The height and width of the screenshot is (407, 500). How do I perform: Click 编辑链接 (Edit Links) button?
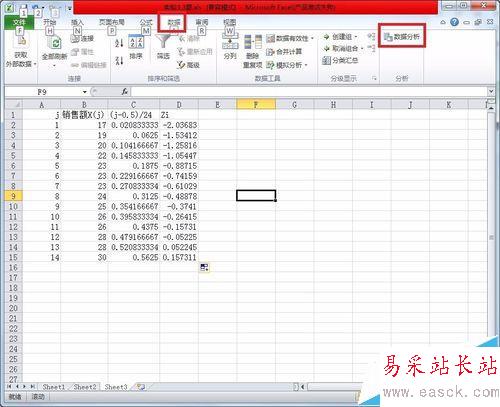[88, 65]
